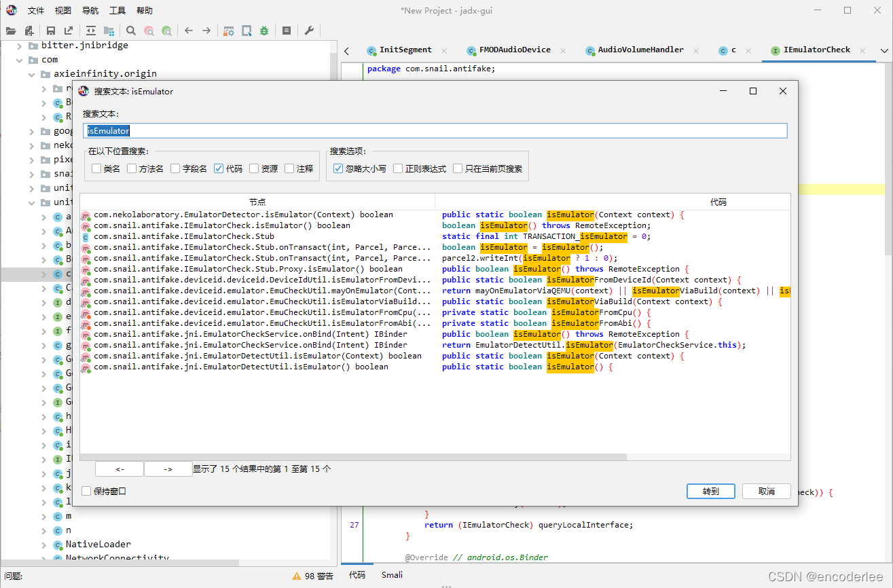Collapse the axieinfinity.origin package node

coord(31,74)
